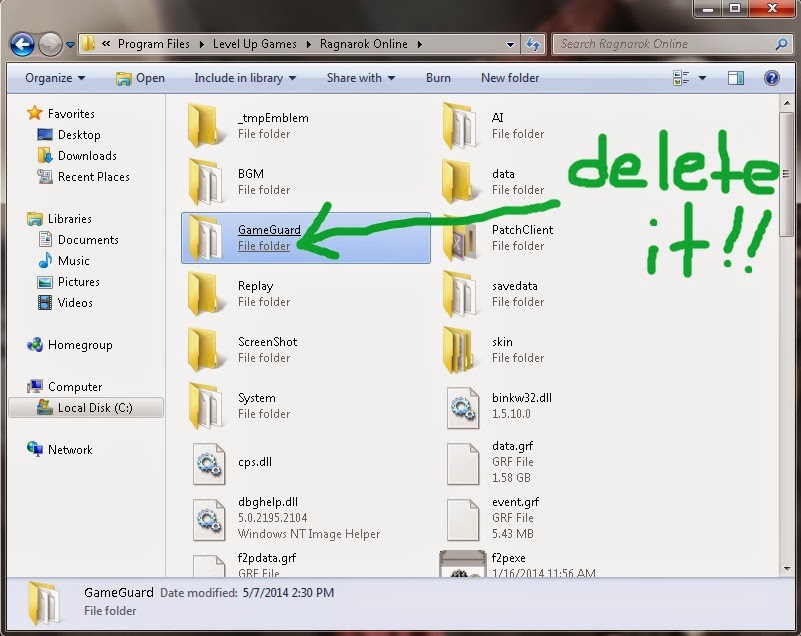801x636 pixels.
Task: Open Downloads in Favorites
Action: coord(77,156)
